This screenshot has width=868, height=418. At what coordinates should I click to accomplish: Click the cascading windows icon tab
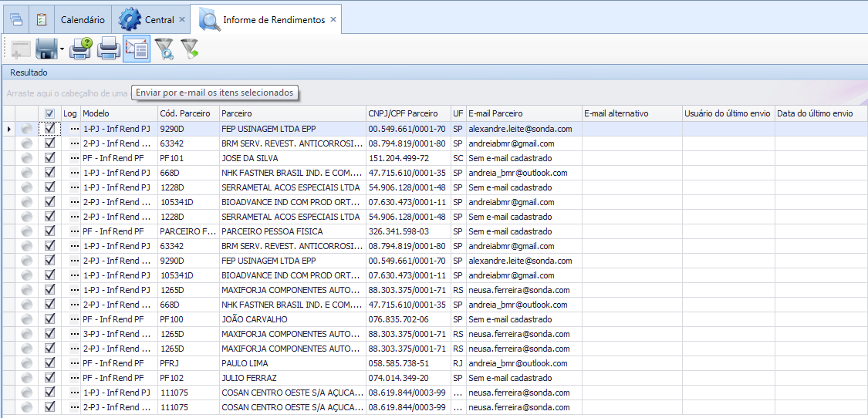(x=15, y=19)
